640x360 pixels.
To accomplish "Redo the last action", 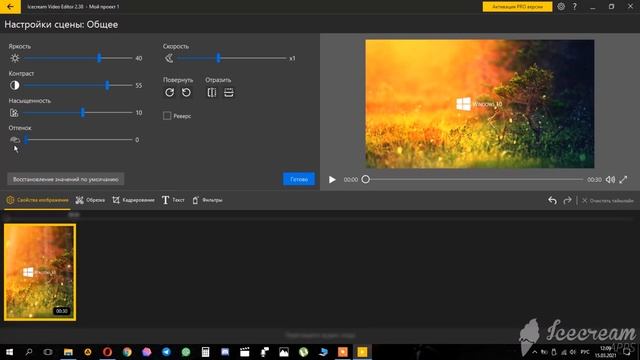I will click(567, 200).
